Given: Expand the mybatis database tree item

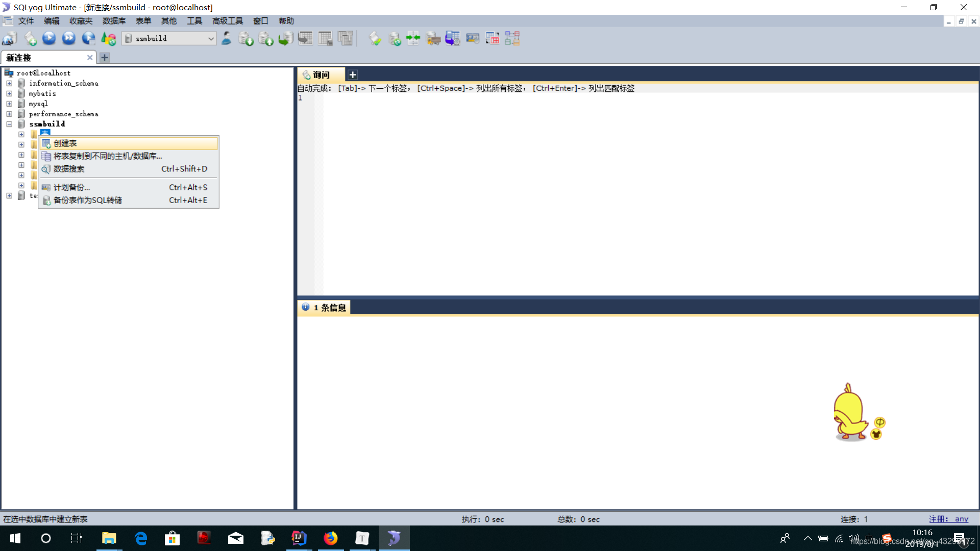Looking at the screenshot, I should [8, 93].
